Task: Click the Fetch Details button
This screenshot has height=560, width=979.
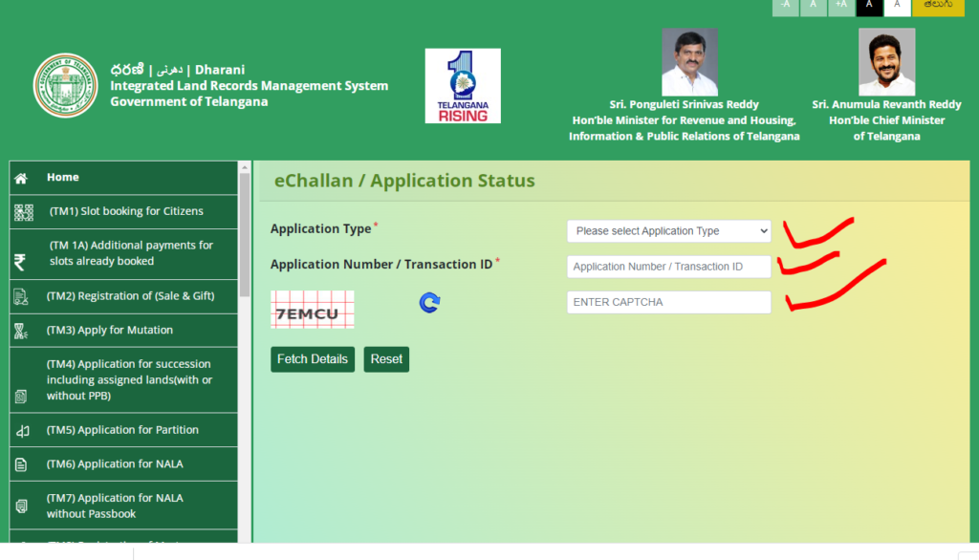Action: pos(313,359)
